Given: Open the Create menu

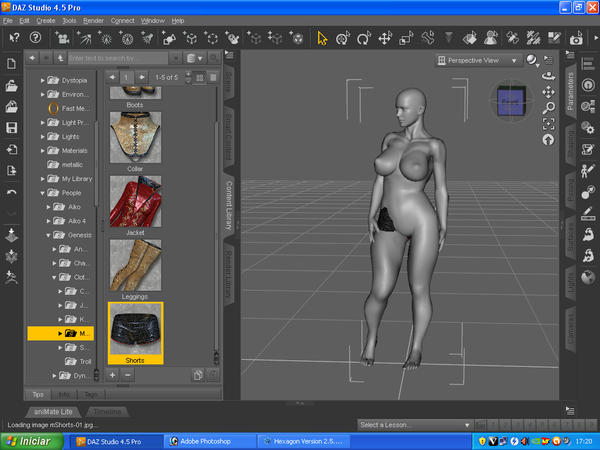Looking at the screenshot, I should (x=46, y=21).
